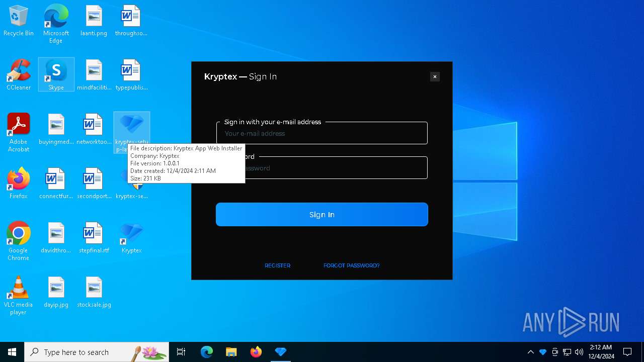644x362 pixels.
Task: Select the buyingmed... image file icon
Action: pyautogui.click(x=56, y=130)
